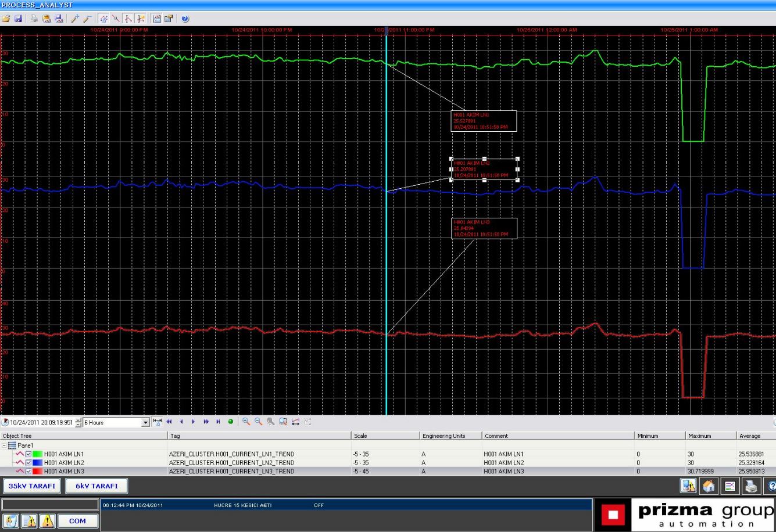Copy the chart to clipboard
The width and height of the screenshot is (776, 532).
[47, 19]
